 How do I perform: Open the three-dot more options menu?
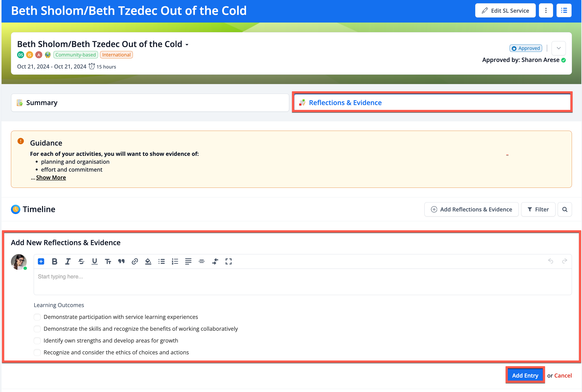(x=546, y=11)
